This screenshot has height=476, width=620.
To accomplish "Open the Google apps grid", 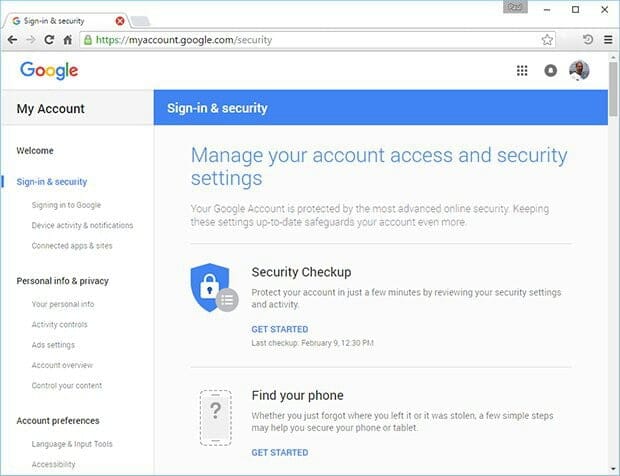I will (522, 71).
